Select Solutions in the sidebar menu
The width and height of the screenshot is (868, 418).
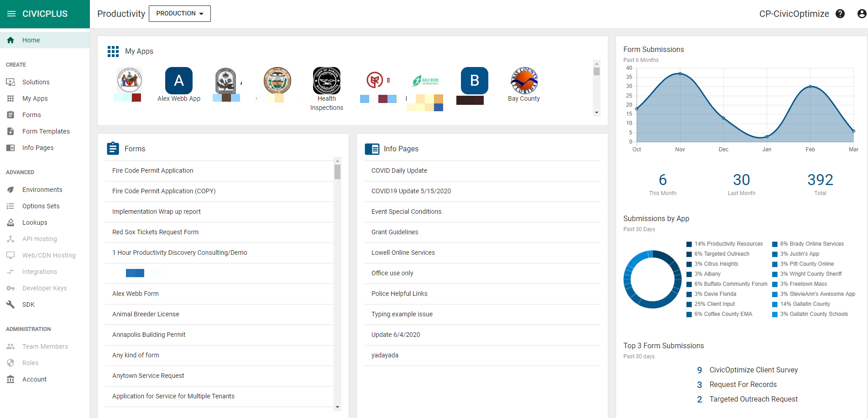(x=45, y=82)
